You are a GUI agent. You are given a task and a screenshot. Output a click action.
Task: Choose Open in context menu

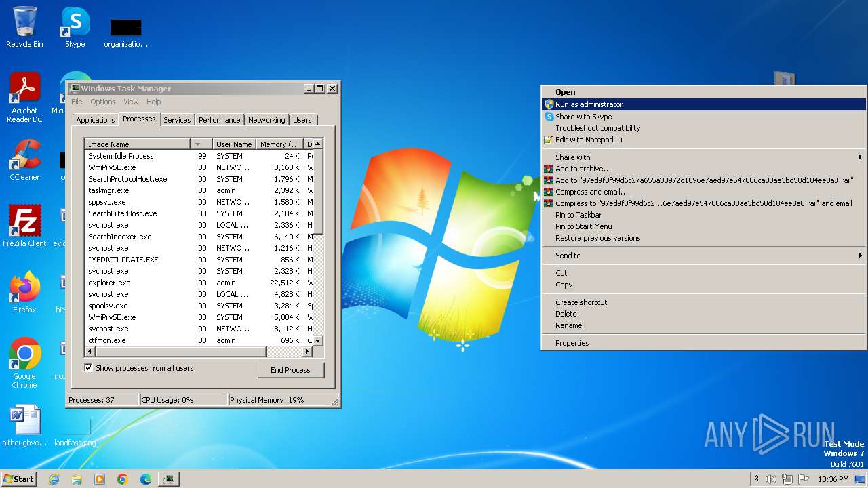(704, 92)
